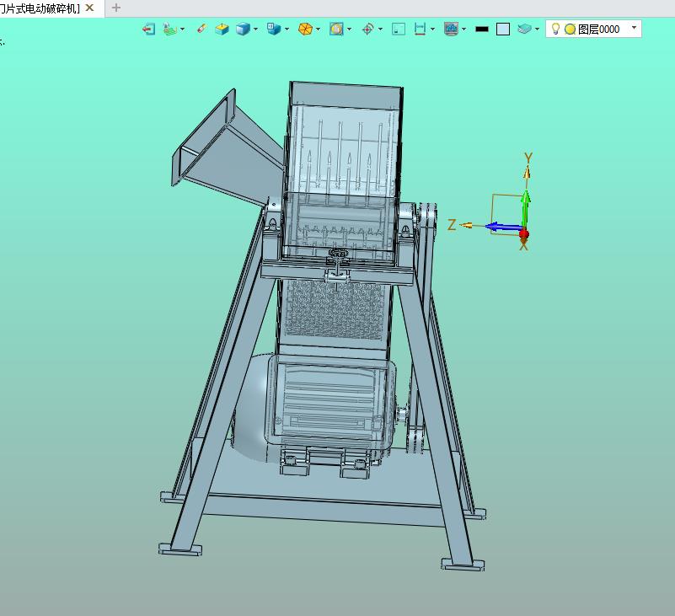Screen dimensions: 675x616
Task: Click the pencil sketch tool icon
Action: coord(201,29)
